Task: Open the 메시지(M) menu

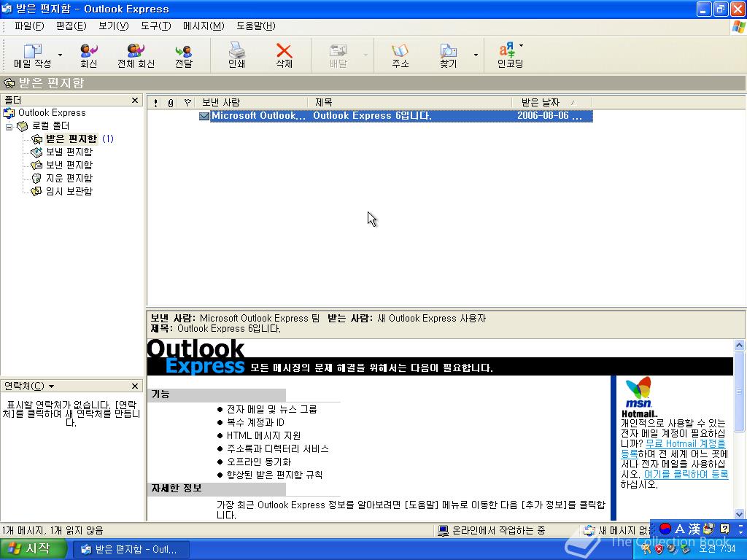Action: point(204,26)
